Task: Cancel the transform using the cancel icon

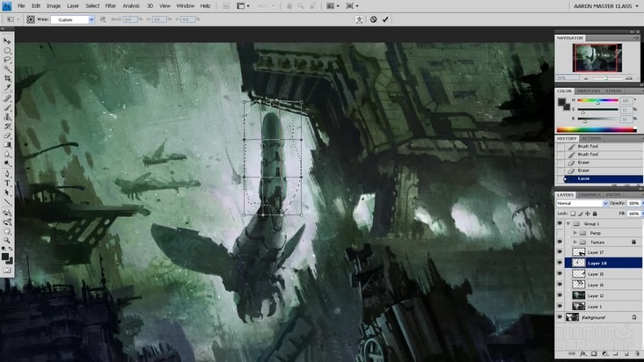Action: [373, 19]
